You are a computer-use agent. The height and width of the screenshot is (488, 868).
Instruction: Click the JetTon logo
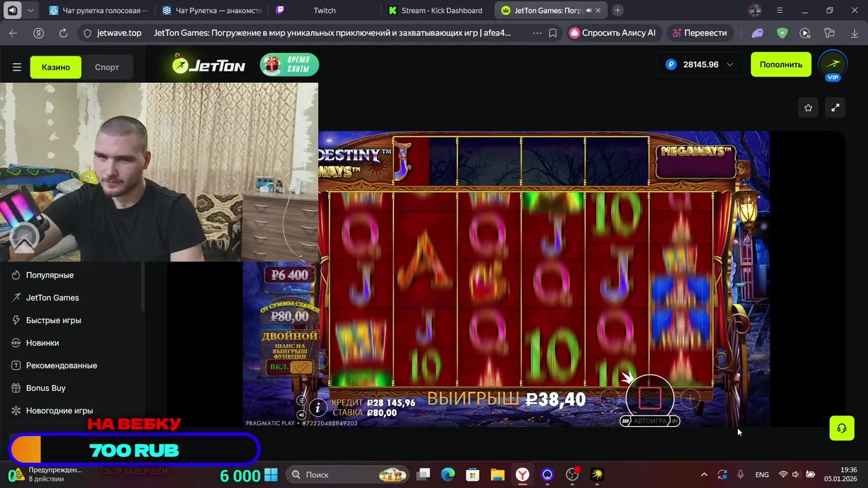[x=208, y=65]
